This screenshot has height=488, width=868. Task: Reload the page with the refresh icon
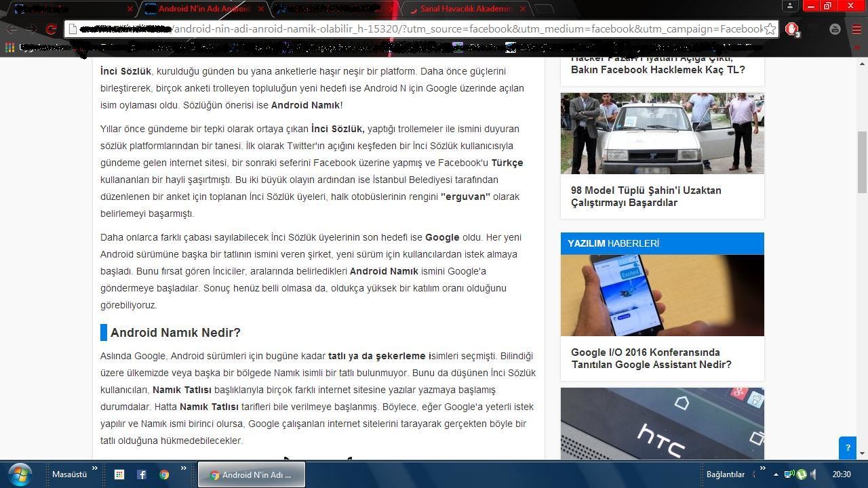tap(51, 29)
